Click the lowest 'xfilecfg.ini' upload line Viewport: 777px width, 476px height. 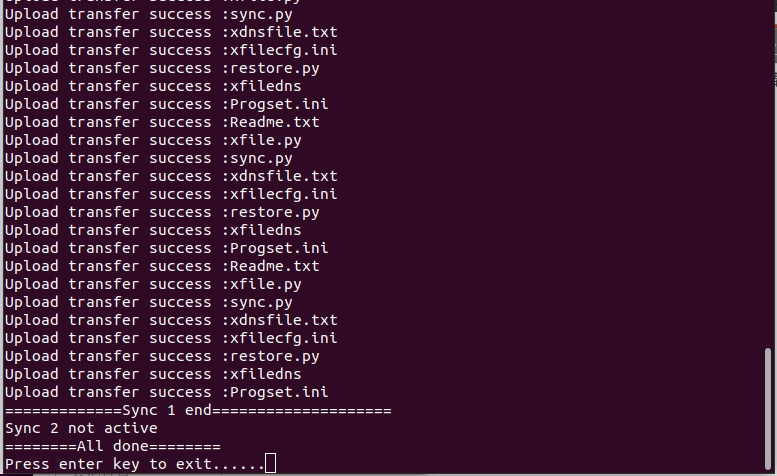pyautogui.click(x=171, y=338)
